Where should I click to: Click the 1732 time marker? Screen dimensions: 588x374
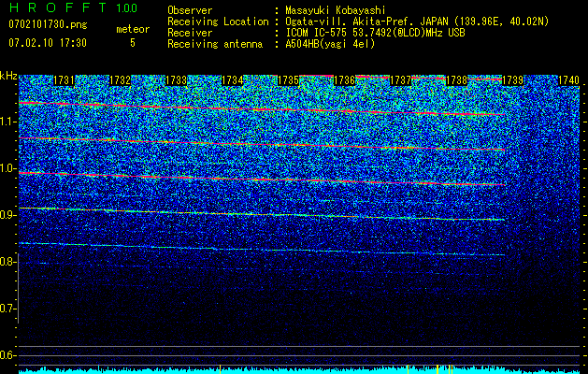(x=120, y=80)
